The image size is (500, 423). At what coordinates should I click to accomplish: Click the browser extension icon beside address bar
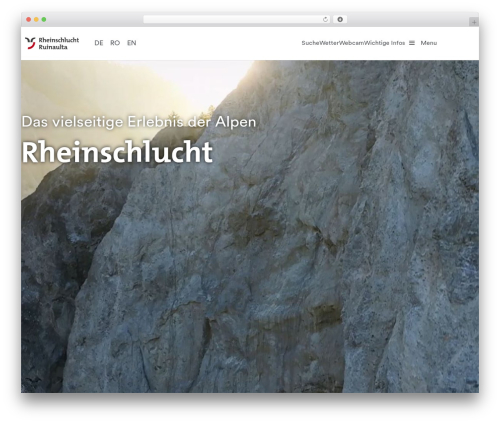coord(340,20)
